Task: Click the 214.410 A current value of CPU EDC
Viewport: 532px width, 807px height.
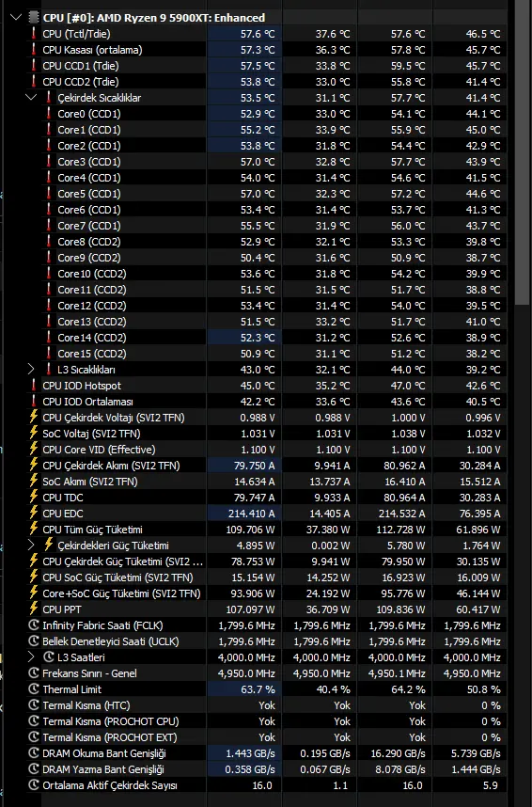Action: click(251, 514)
